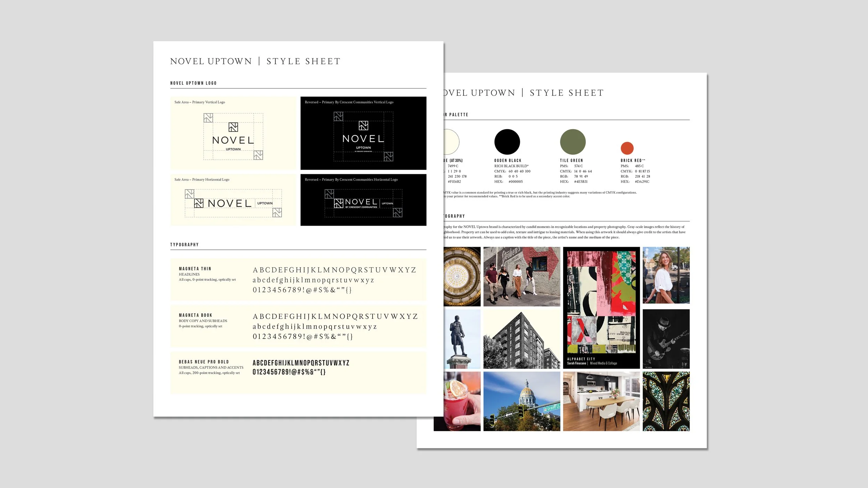Click the RICH BLACK BUILD* text
Viewport: 868px width, 488px height.
pyautogui.click(x=511, y=166)
